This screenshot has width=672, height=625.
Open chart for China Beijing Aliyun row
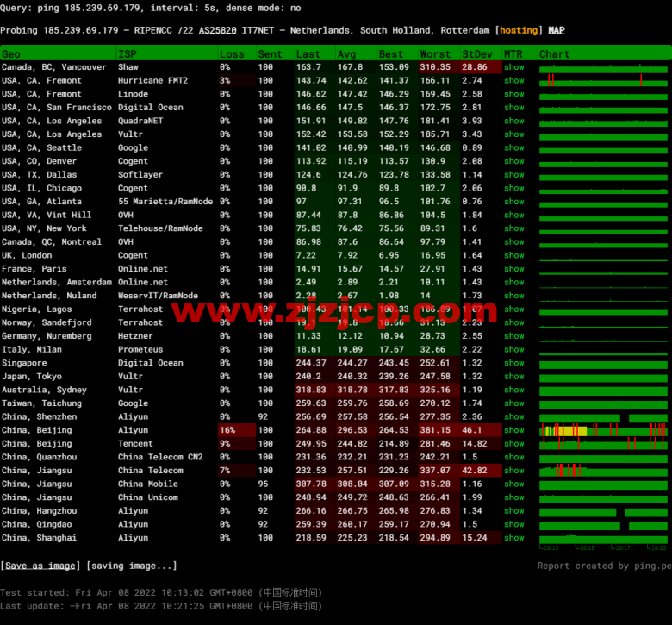[603, 430]
